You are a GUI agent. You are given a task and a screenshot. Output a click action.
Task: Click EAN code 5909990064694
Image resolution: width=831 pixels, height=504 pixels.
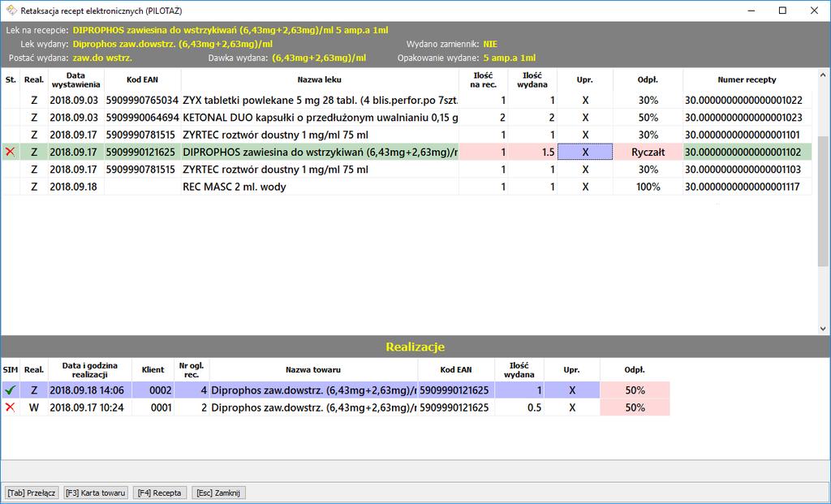click(x=142, y=118)
